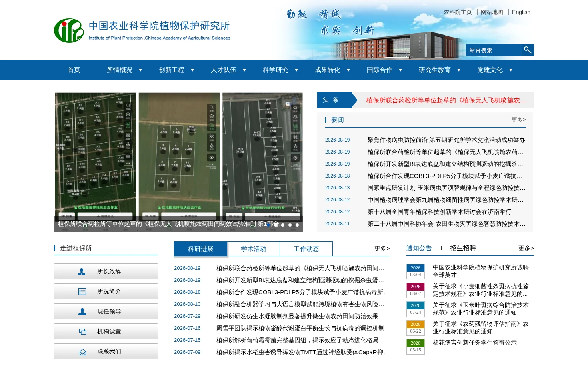
Task: Open the 所长致辞 button
Action: [106, 271]
